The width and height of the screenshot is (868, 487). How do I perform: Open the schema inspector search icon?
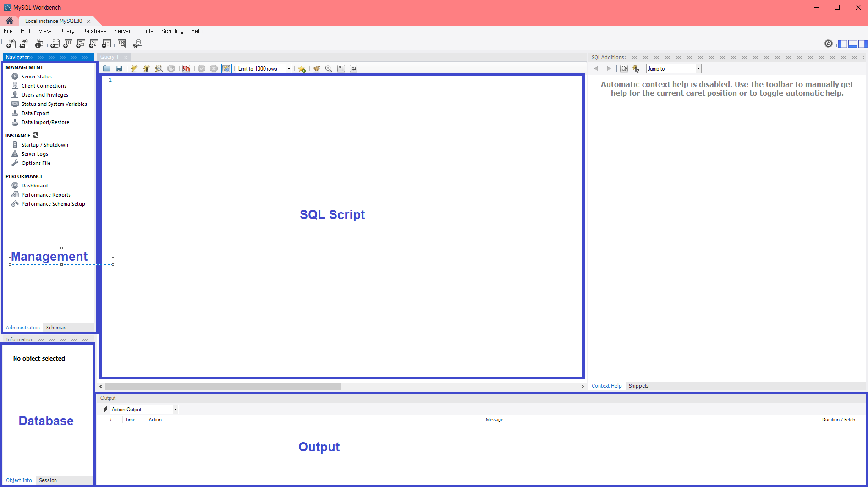[x=122, y=44]
